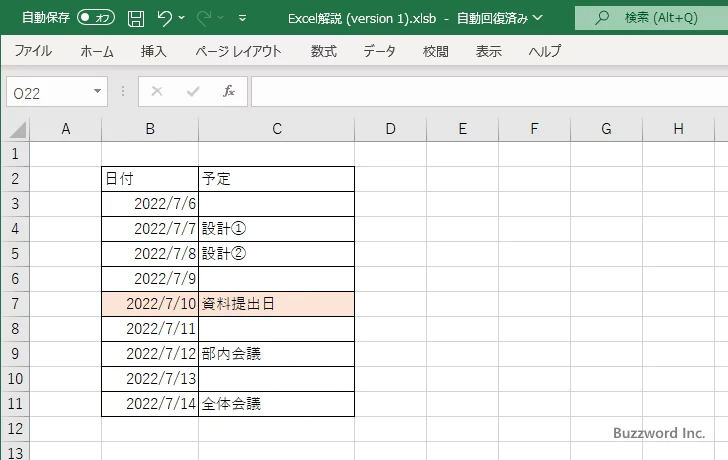Open the file name 自動回復済み dropdown

(x=538, y=18)
